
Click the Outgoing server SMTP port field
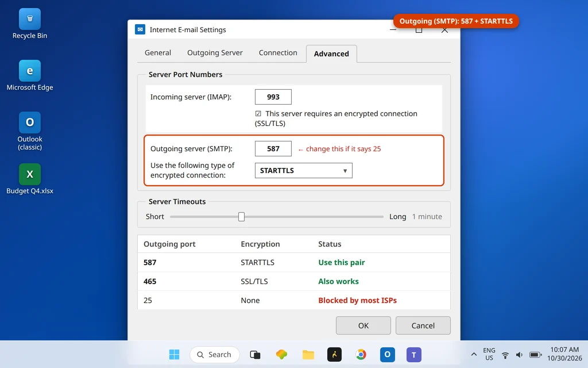[x=273, y=149]
